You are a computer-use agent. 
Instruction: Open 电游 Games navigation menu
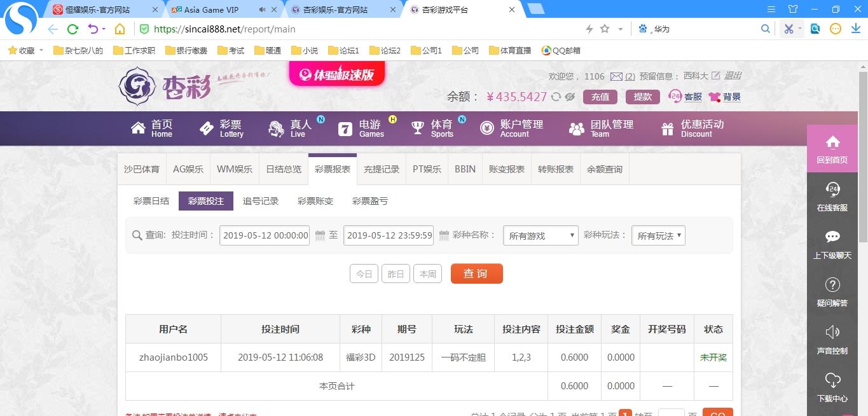tap(361, 128)
